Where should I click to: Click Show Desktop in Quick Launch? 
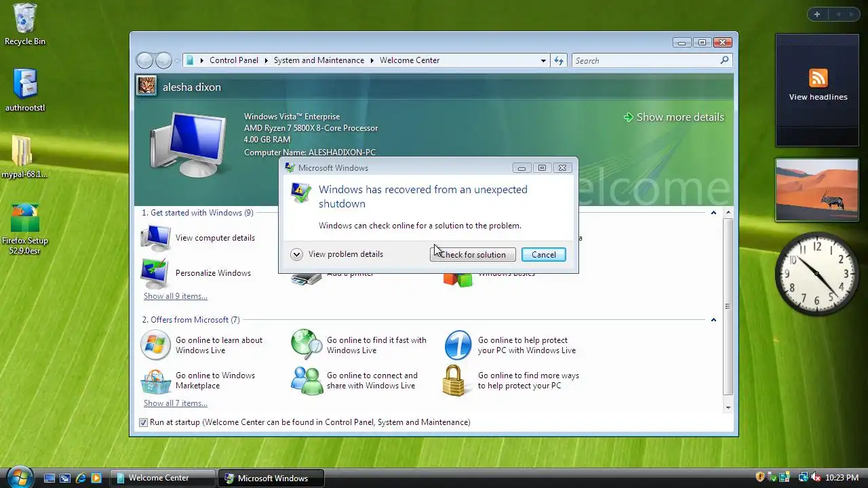coord(50,478)
